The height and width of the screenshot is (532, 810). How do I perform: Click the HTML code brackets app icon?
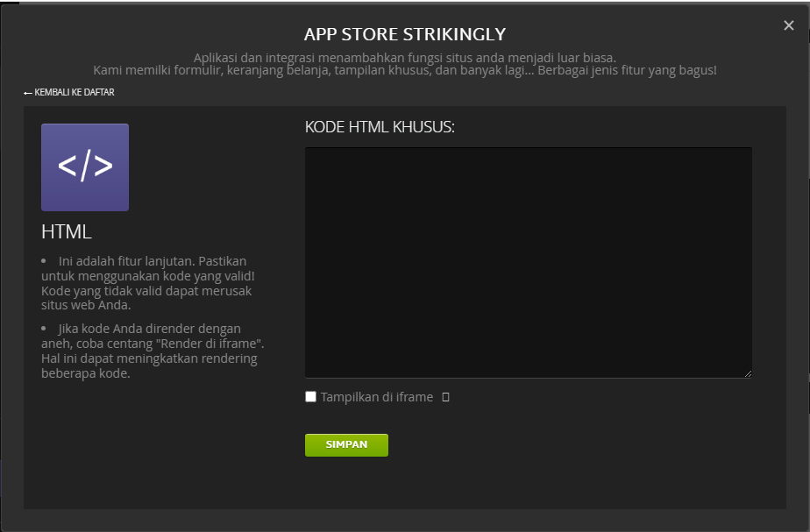(85, 167)
